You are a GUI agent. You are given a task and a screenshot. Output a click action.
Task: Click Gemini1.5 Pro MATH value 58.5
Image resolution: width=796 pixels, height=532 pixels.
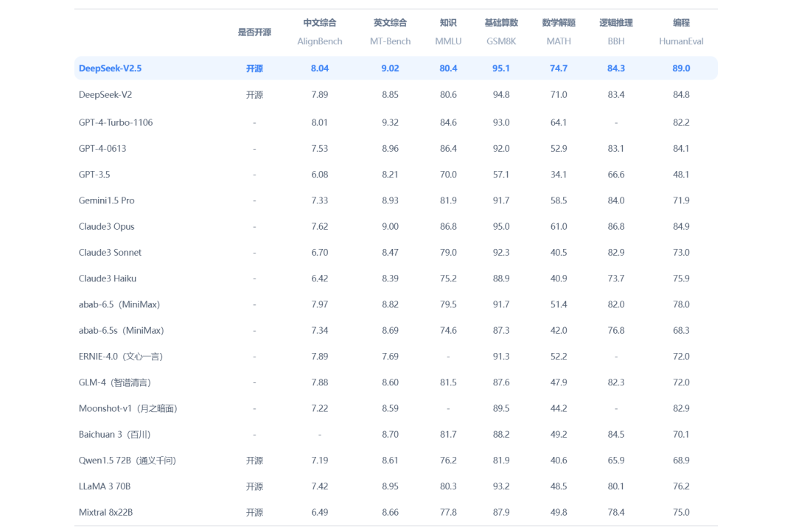(559, 200)
